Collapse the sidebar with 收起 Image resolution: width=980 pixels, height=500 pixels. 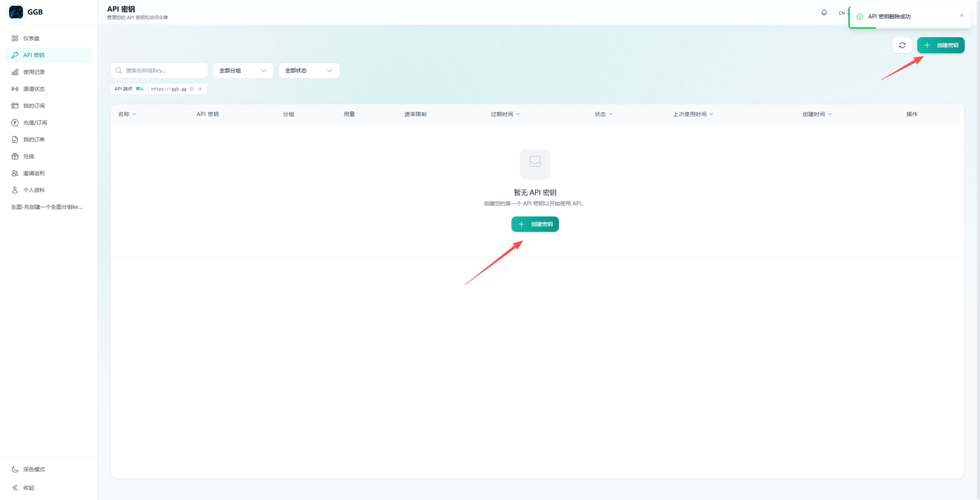point(48,488)
